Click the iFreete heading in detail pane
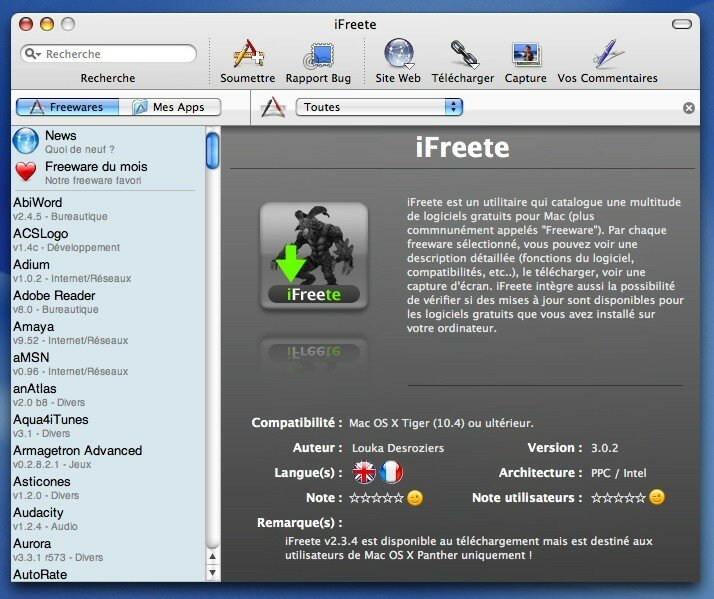The width and height of the screenshot is (714, 599). (462, 147)
